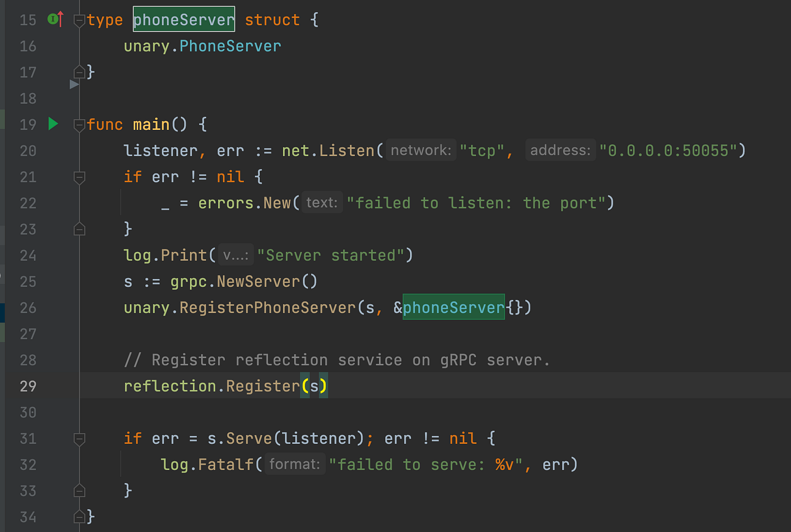The image size is (791, 532).
Task: Click the format: parameter hint on line 32
Action: tap(294, 464)
